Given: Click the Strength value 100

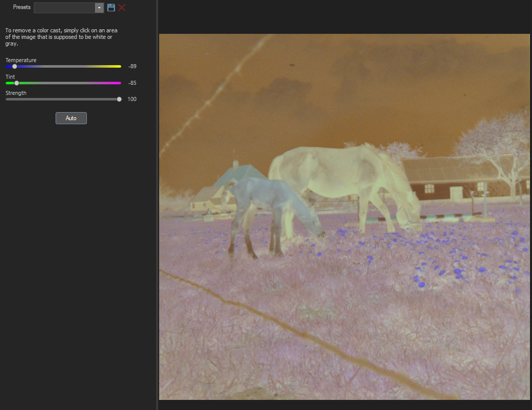Looking at the screenshot, I should (132, 99).
